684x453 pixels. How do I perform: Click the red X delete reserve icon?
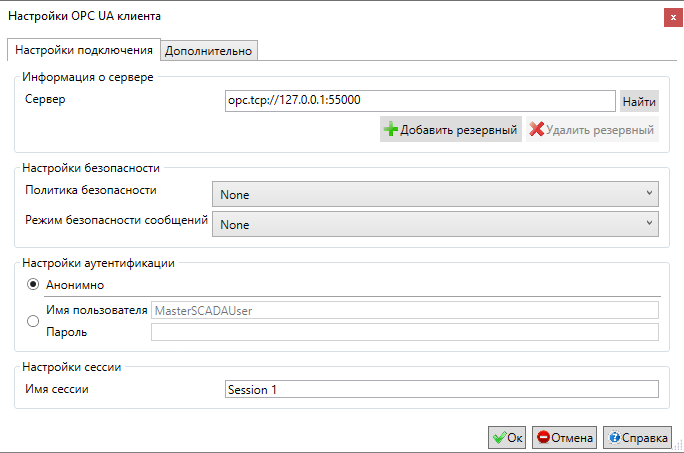coord(536,129)
